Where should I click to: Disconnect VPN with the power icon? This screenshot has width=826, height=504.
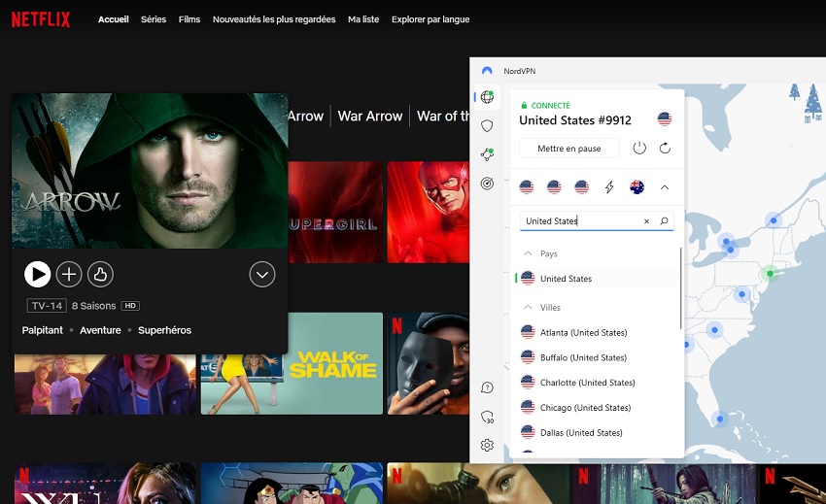pyautogui.click(x=639, y=149)
